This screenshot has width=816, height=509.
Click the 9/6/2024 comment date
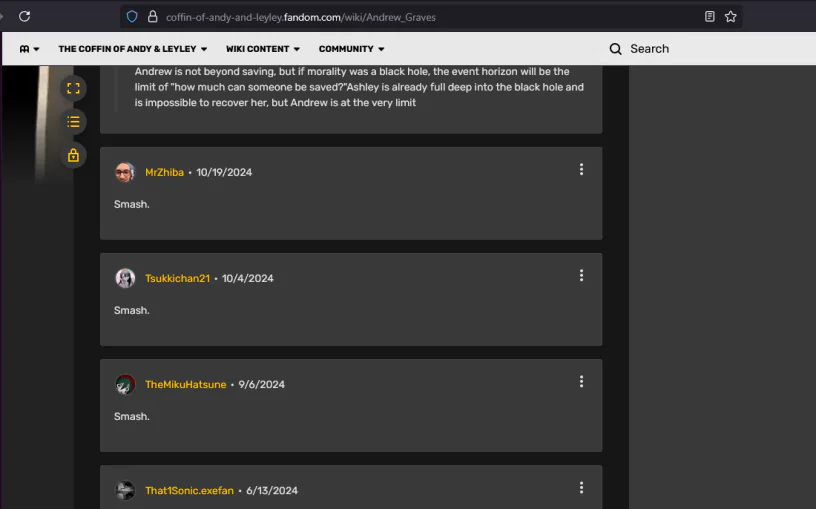pos(262,385)
